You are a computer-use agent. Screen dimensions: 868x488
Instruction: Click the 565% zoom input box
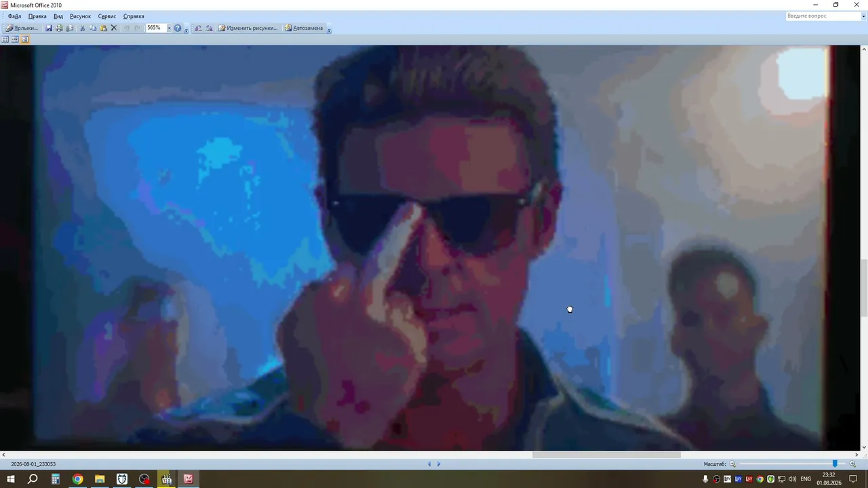(x=156, y=28)
